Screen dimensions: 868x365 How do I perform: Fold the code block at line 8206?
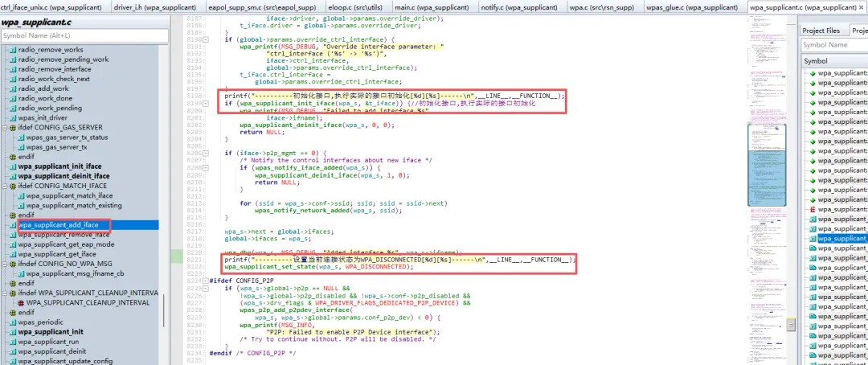click(206, 153)
